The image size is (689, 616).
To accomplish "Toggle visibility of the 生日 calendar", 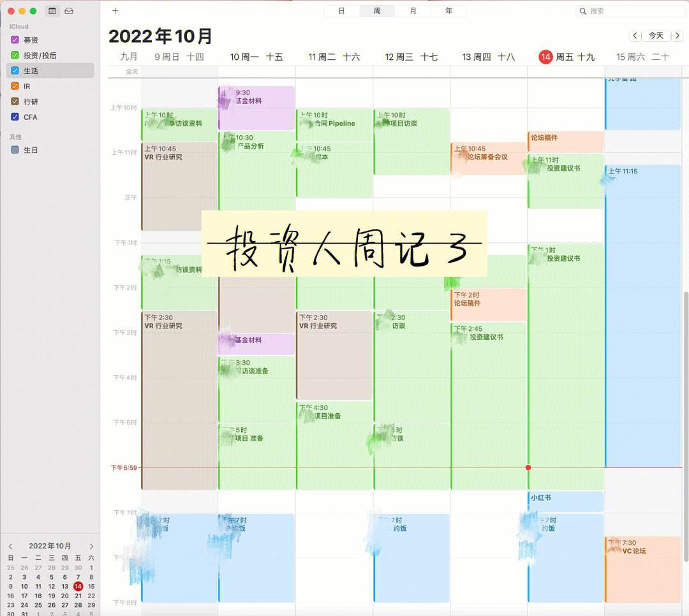I will click(x=14, y=150).
